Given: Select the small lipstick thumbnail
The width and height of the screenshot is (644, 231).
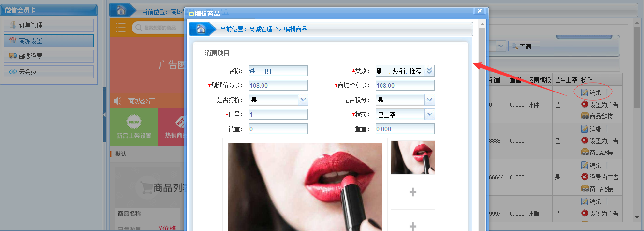Looking at the screenshot, I should [x=412, y=157].
